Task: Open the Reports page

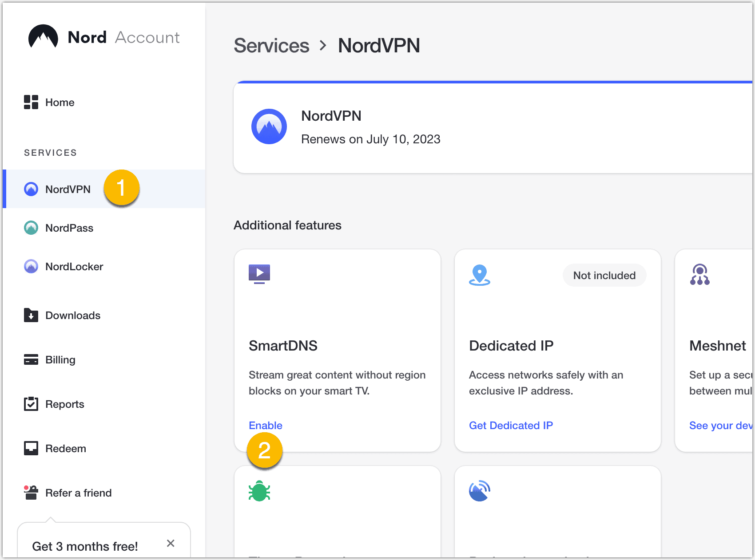Action: click(64, 404)
